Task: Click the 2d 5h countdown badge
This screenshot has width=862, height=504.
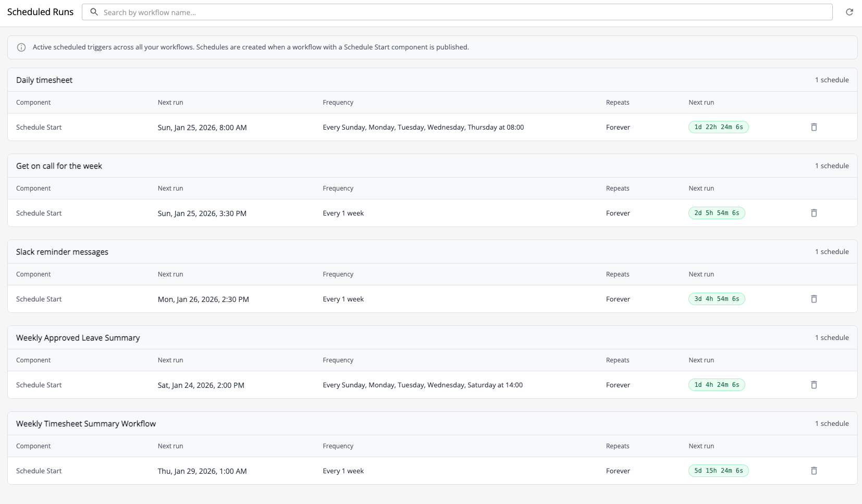Action: click(717, 213)
